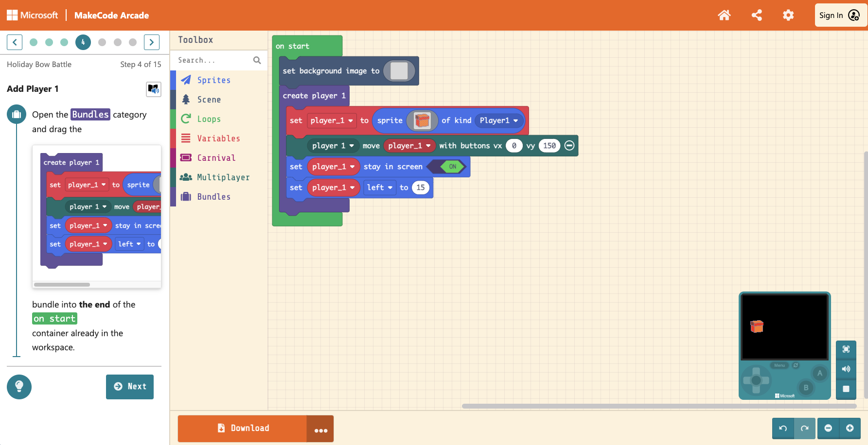Toggle the immersive reader icon
Image resolution: width=868 pixels, height=445 pixels.
154,89
